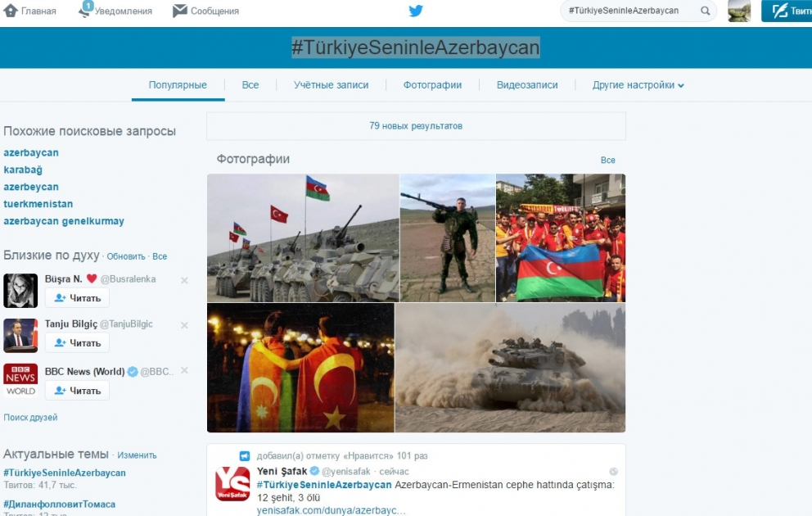Select the tuerkmenistan related search
This screenshot has width=812, height=516.
38,204
